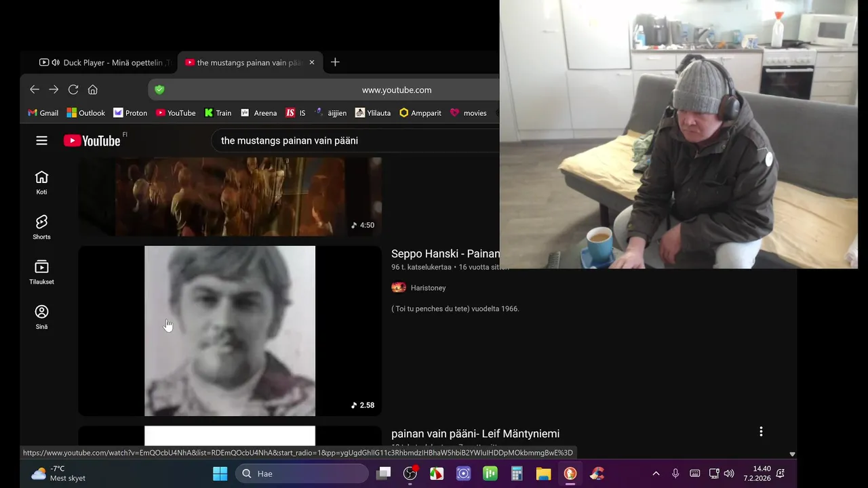Open File Explorer from the taskbar

(x=543, y=474)
